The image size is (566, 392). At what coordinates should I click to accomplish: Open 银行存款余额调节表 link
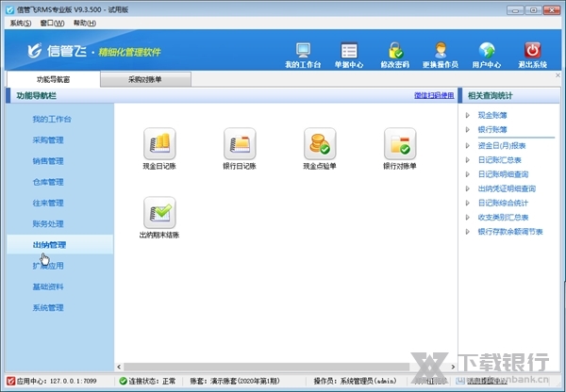tap(510, 232)
